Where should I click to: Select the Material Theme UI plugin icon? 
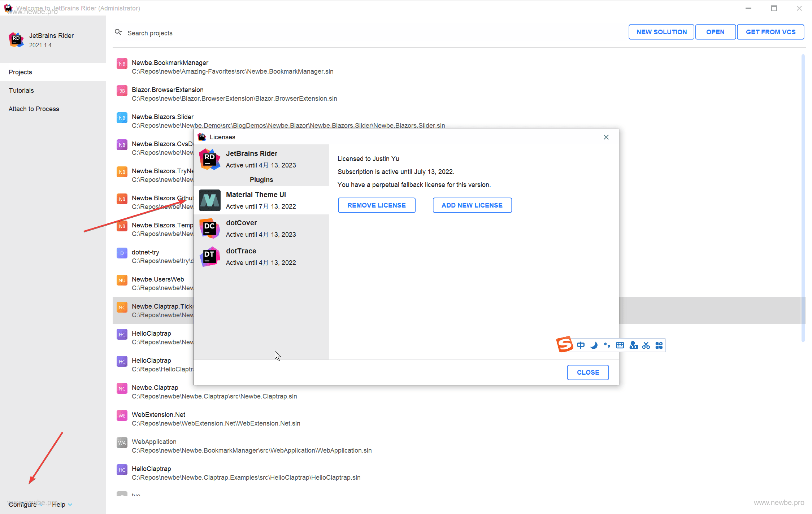(210, 200)
